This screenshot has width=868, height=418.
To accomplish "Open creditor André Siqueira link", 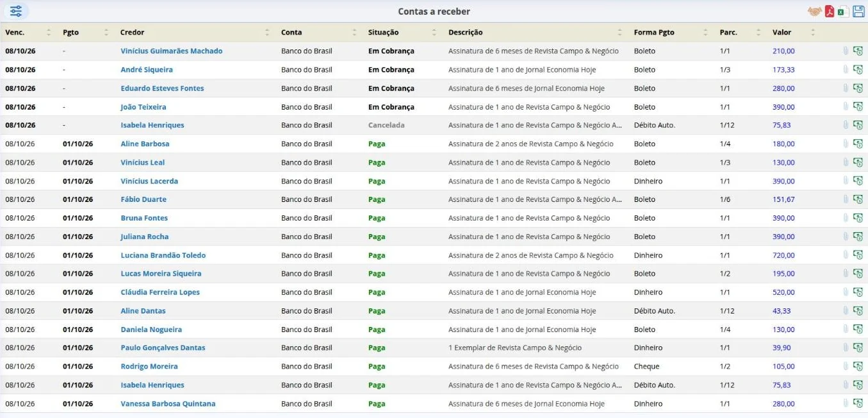I will click(147, 69).
